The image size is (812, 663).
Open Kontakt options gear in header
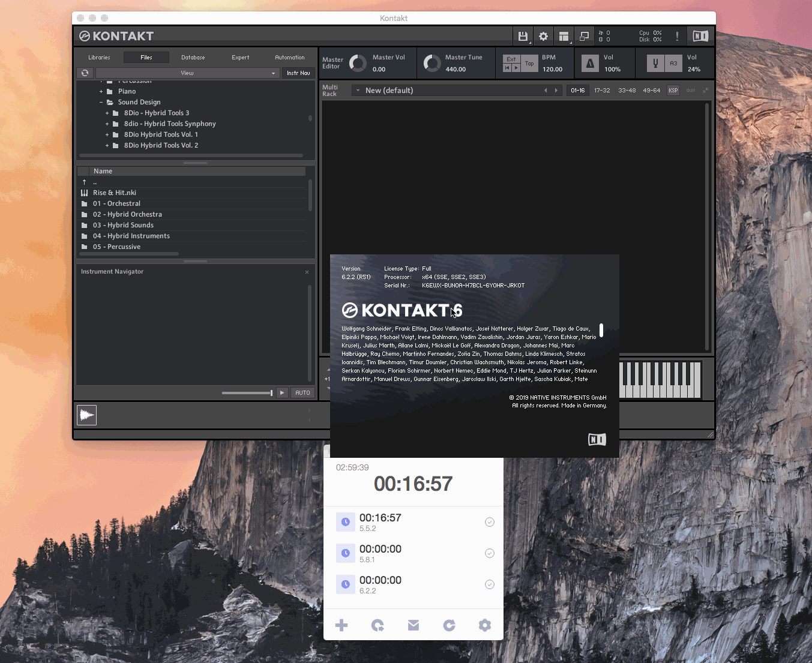543,36
